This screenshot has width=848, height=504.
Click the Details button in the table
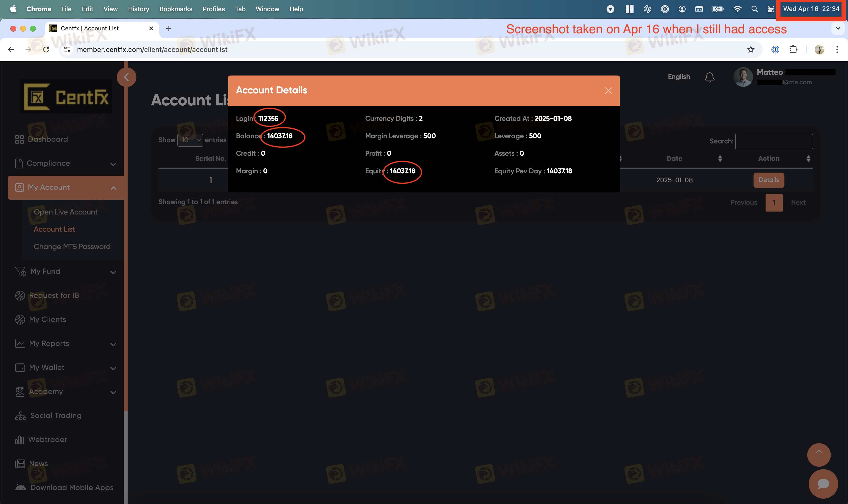pos(768,180)
